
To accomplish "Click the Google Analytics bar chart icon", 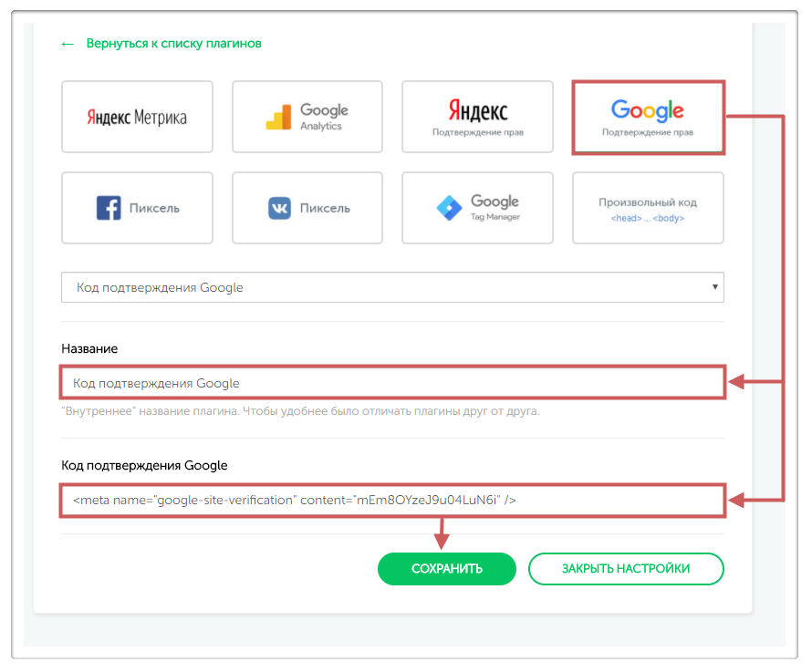I will (x=278, y=119).
